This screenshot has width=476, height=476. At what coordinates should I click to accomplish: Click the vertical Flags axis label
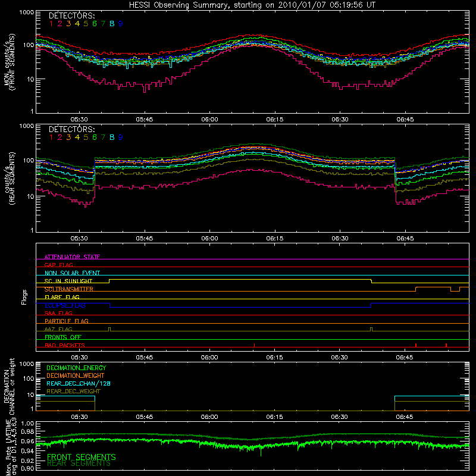[x=24, y=297]
